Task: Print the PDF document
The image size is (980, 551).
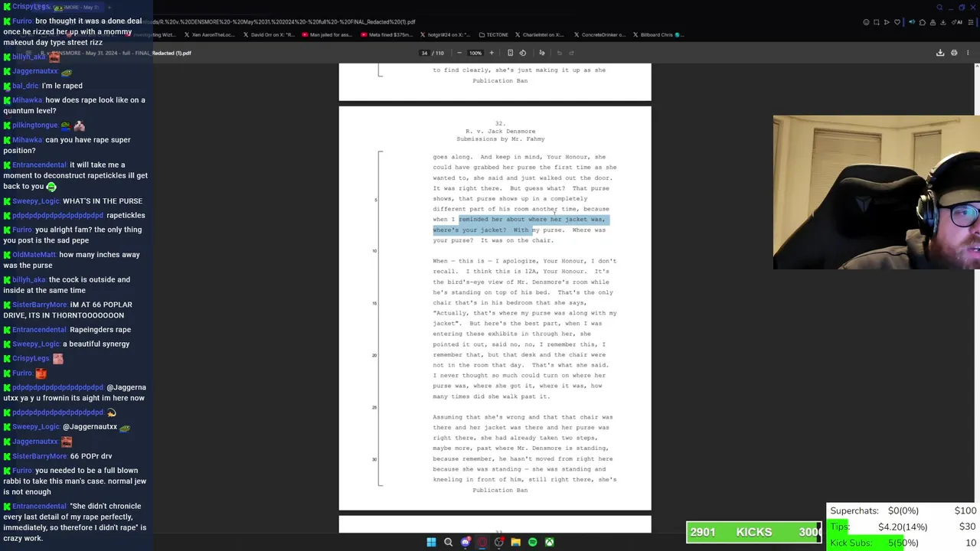Action: [954, 53]
